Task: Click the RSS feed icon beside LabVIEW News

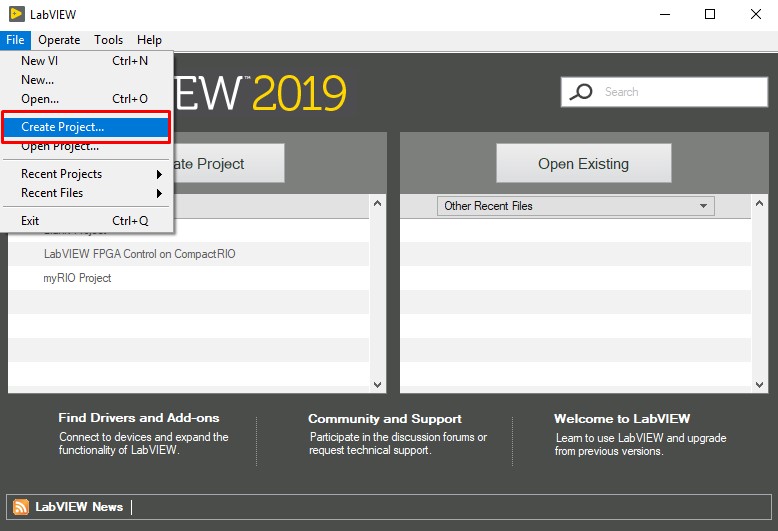Action: (x=22, y=507)
